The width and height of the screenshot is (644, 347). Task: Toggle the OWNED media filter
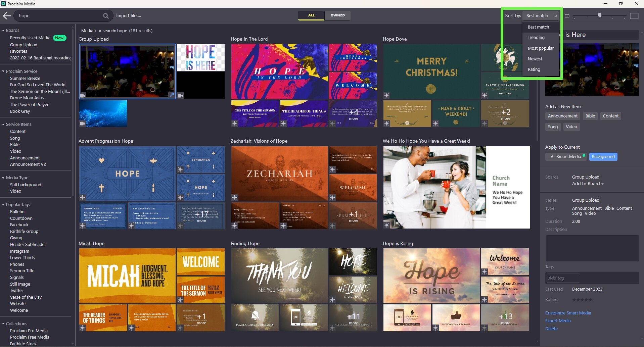coord(337,15)
